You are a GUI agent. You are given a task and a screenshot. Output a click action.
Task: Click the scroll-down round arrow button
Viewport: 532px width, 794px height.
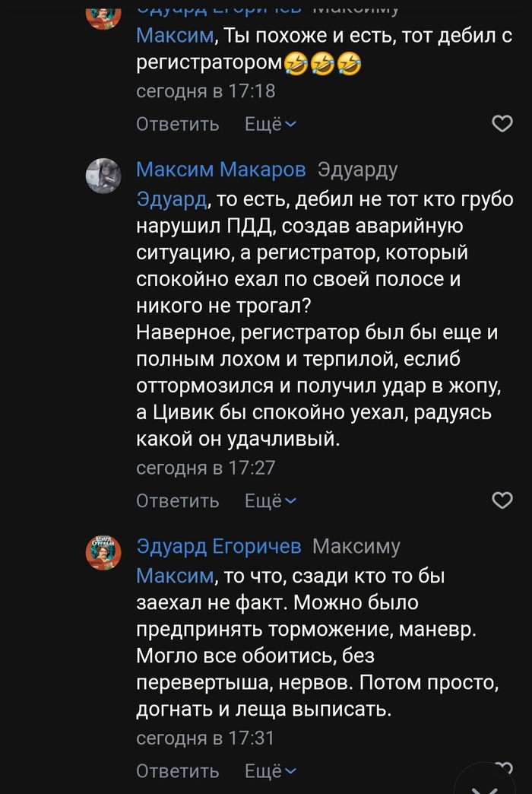click(x=483, y=783)
